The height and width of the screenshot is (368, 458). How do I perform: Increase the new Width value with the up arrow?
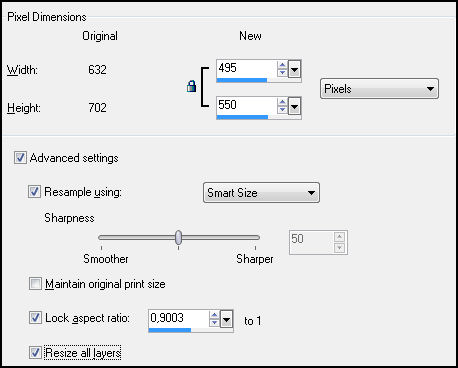tap(282, 65)
